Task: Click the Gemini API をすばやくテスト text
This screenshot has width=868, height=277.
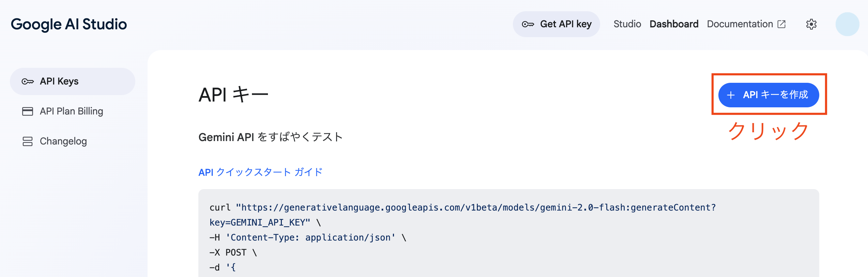Action: pos(271,137)
